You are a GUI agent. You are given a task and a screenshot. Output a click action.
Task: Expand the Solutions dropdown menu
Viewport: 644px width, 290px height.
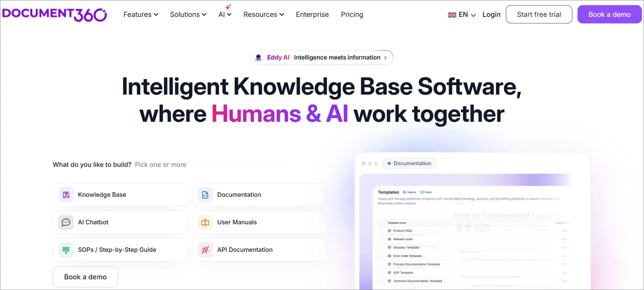click(188, 14)
